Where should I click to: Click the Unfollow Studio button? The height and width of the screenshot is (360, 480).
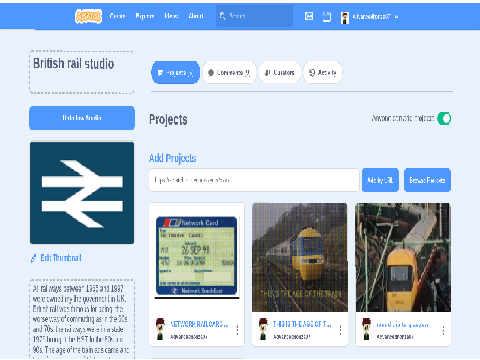point(82,118)
